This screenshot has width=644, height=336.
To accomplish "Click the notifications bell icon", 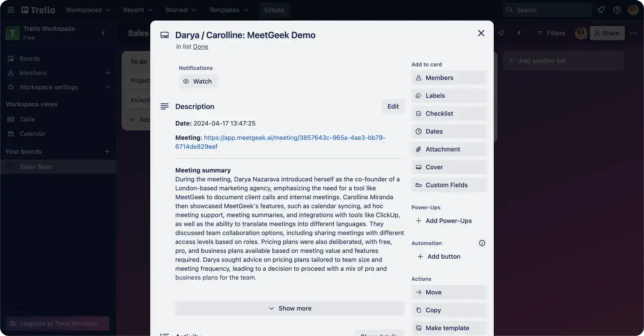I will (x=601, y=10).
